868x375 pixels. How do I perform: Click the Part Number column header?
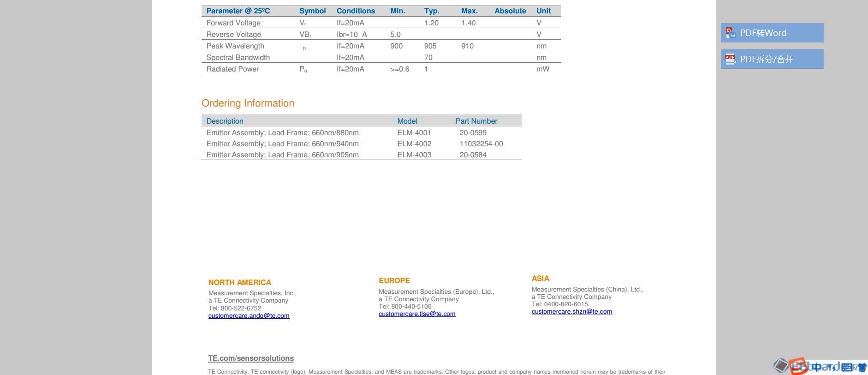click(476, 121)
